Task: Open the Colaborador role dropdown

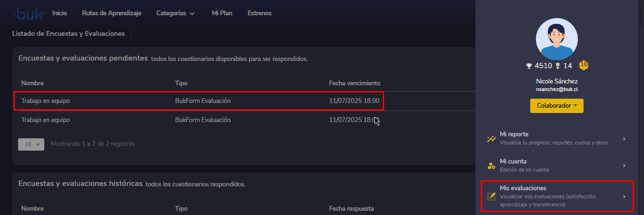Action: [x=556, y=105]
